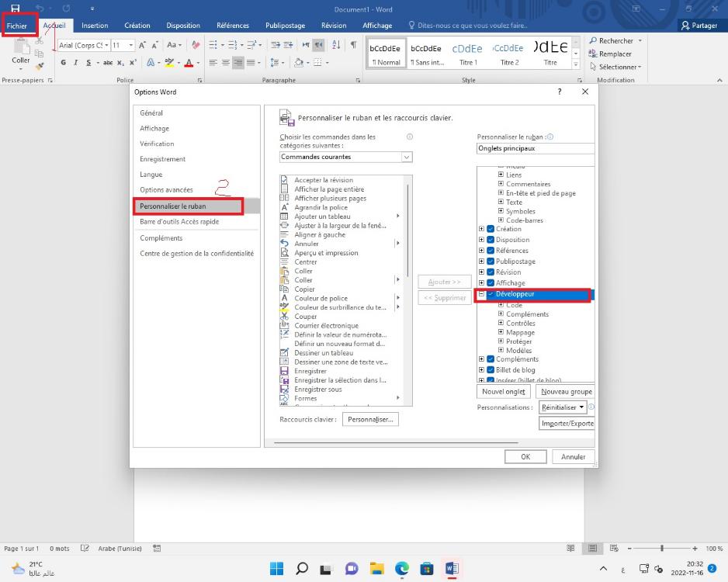
Task: Click the taskbar search magnifier icon
Action: (x=302, y=568)
